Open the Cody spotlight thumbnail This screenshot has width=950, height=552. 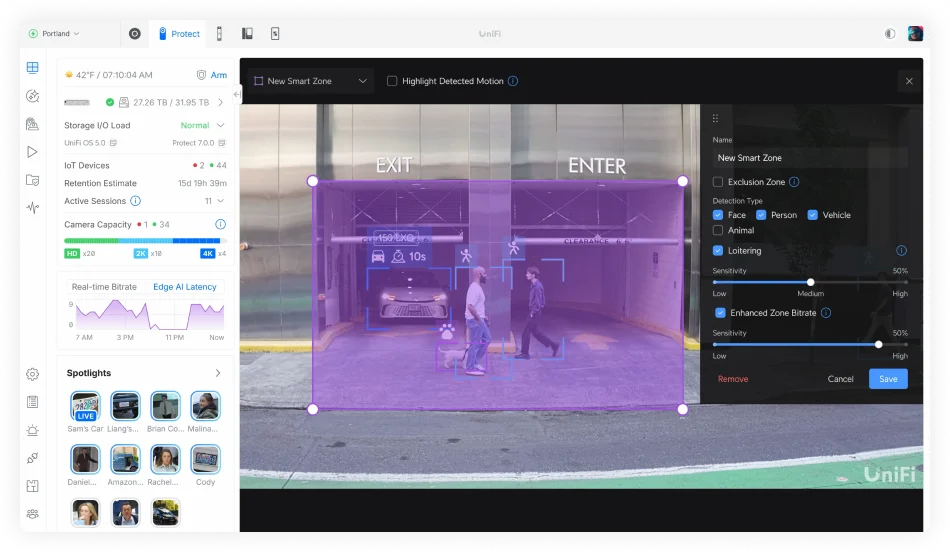[x=205, y=459]
